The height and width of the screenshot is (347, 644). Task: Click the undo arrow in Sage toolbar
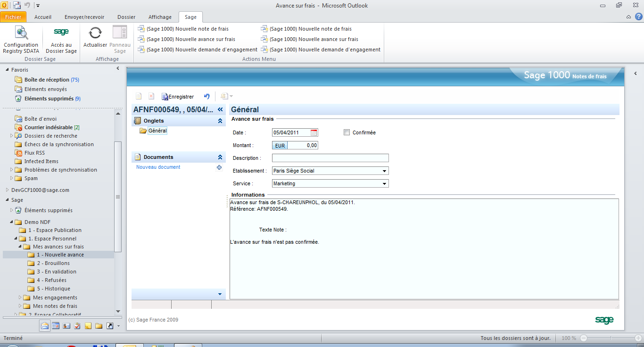pos(206,96)
